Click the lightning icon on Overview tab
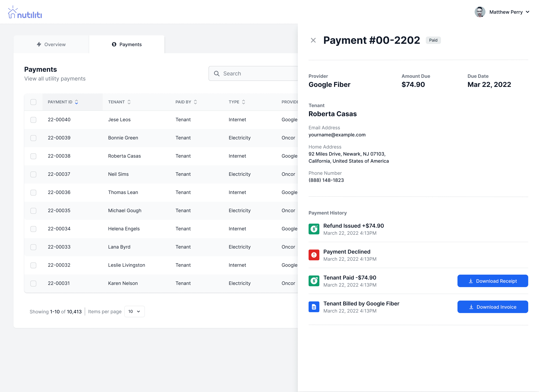The width and height of the screenshot is (539, 392). click(x=39, y=44)
